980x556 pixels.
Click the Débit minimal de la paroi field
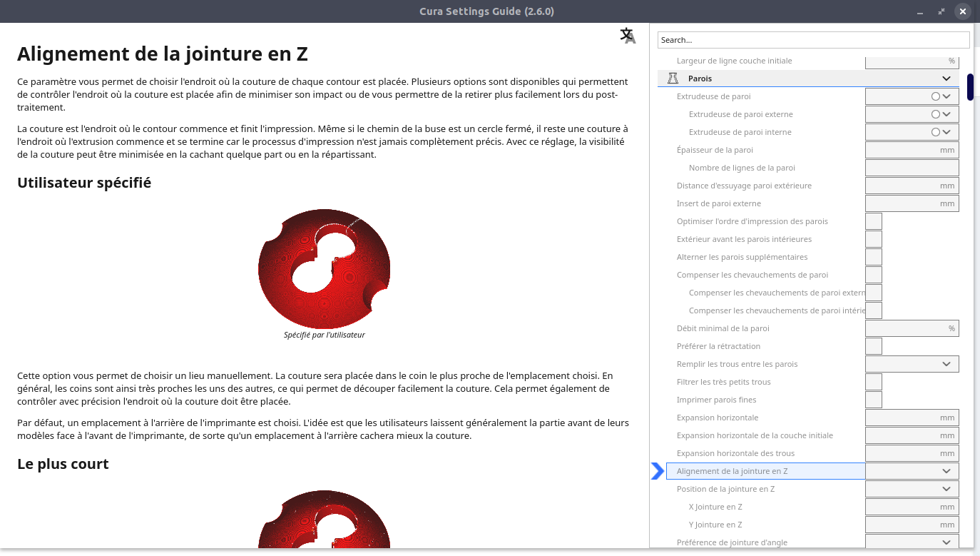point(912,328)
